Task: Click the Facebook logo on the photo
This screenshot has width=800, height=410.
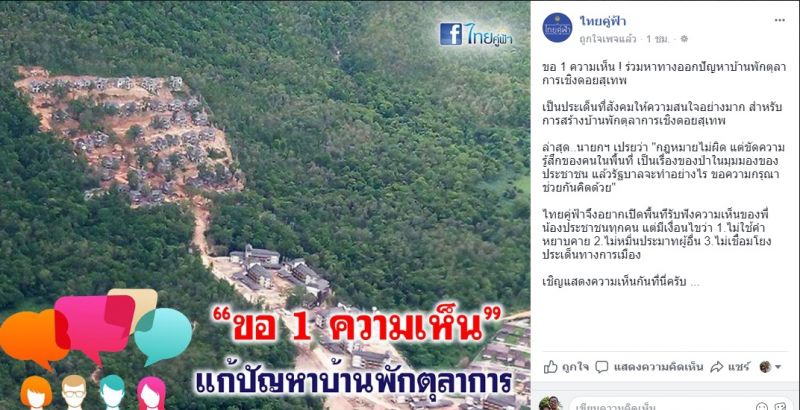Action: [451, 34]
